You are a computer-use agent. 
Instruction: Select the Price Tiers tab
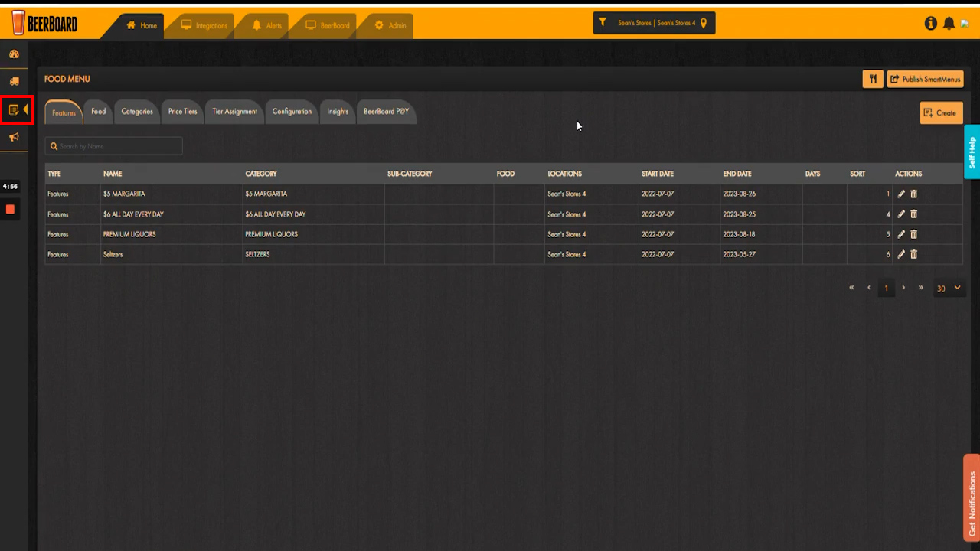coord(182,112)
